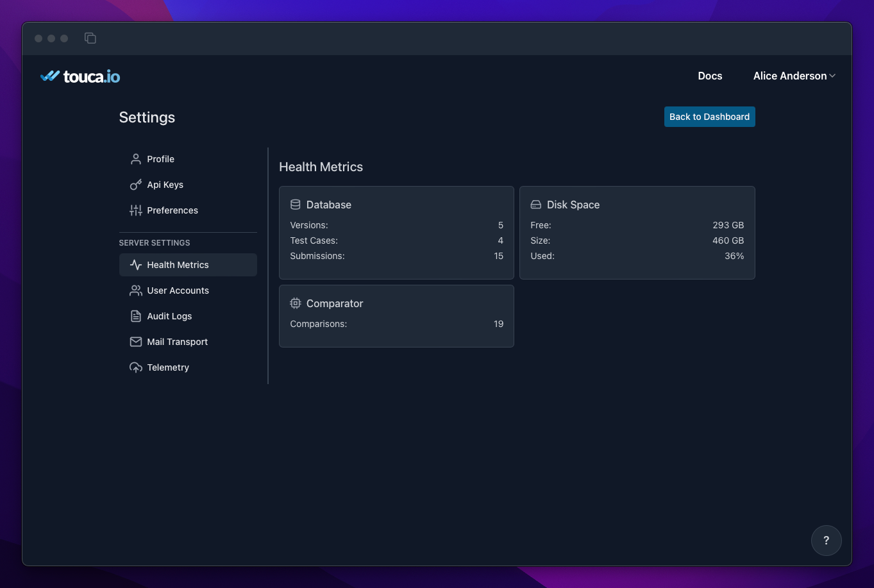This screenshot has width=874, height=588.
Task: Click the Settings page heading
Action: (x=147, y=117)
